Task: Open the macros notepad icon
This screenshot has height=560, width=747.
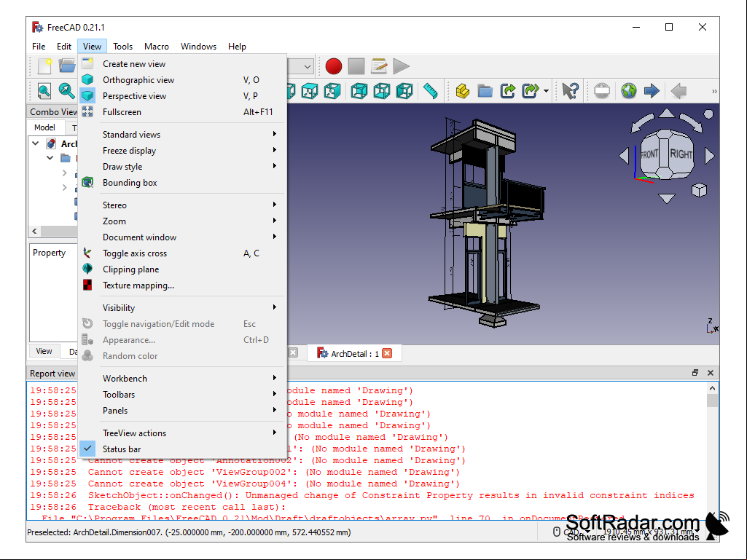Action: [x=379, y=66]
